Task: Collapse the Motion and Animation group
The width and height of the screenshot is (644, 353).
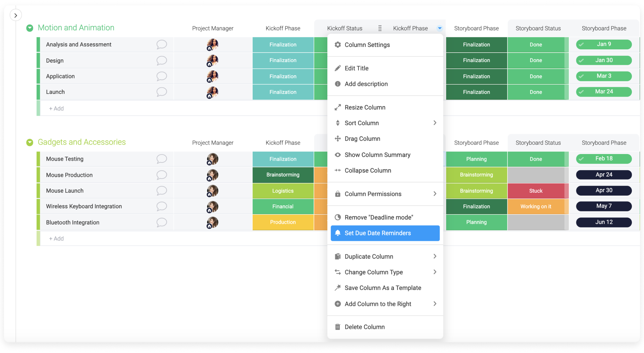Action: (x=30, y=28)
